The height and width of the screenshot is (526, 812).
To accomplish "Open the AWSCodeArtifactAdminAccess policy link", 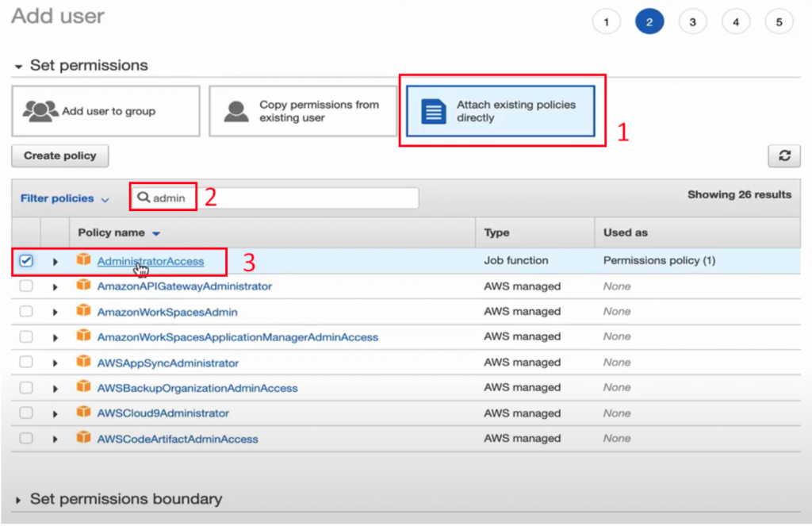I will [178, 439].
